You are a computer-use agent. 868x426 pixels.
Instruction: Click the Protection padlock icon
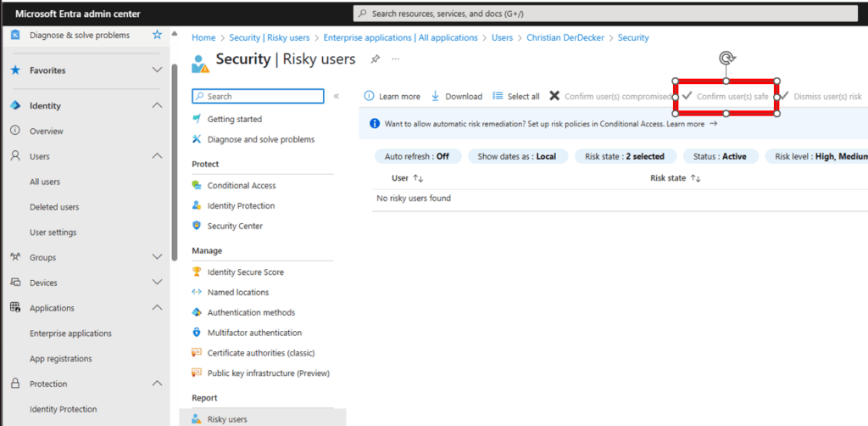click(x=15, y=384)
